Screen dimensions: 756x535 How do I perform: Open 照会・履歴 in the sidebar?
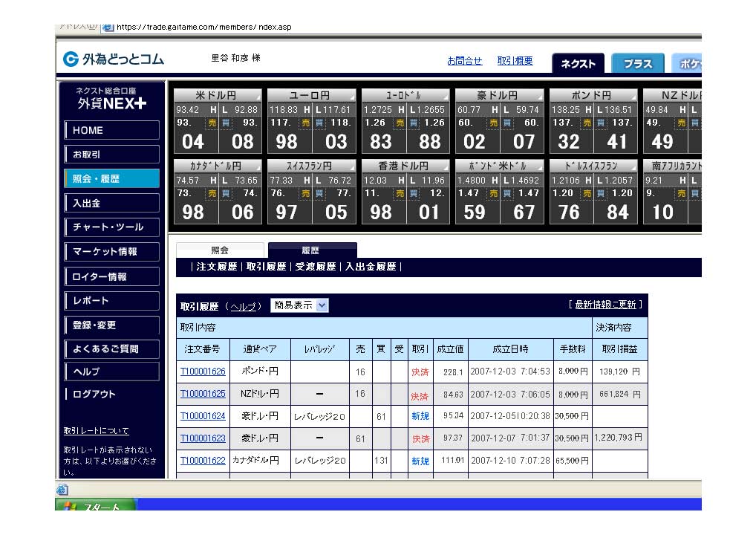coord(112,178)
